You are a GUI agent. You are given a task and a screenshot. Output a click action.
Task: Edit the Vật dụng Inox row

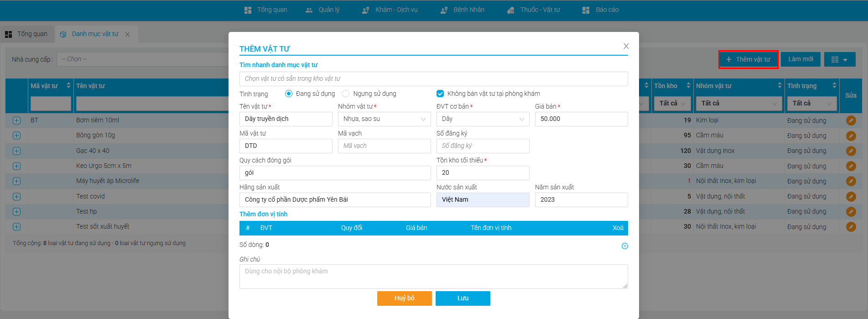coord(851,151)
